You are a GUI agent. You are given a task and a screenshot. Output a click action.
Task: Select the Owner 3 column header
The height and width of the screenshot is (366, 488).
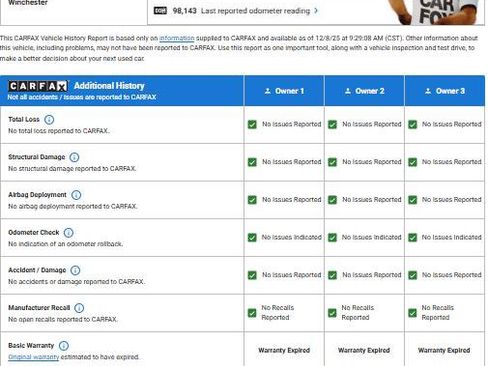(445, 91)
